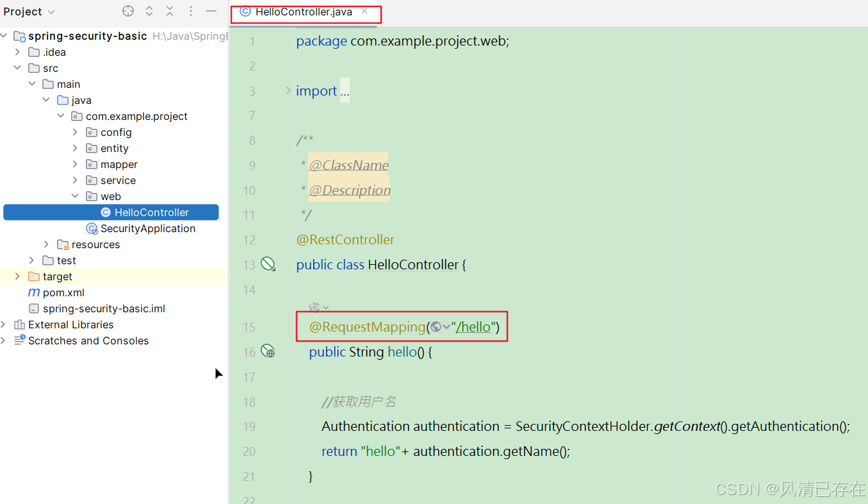Click the config package icon
The image size is (868, 504).
[91, 132]
